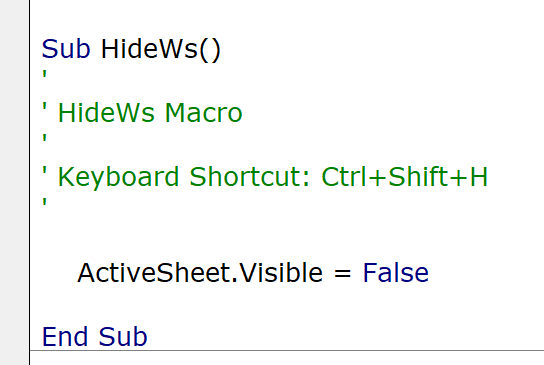544x365 pixels.
Task: Click the Sub keyword in End Sub
Action: click(x=123, y=337)
